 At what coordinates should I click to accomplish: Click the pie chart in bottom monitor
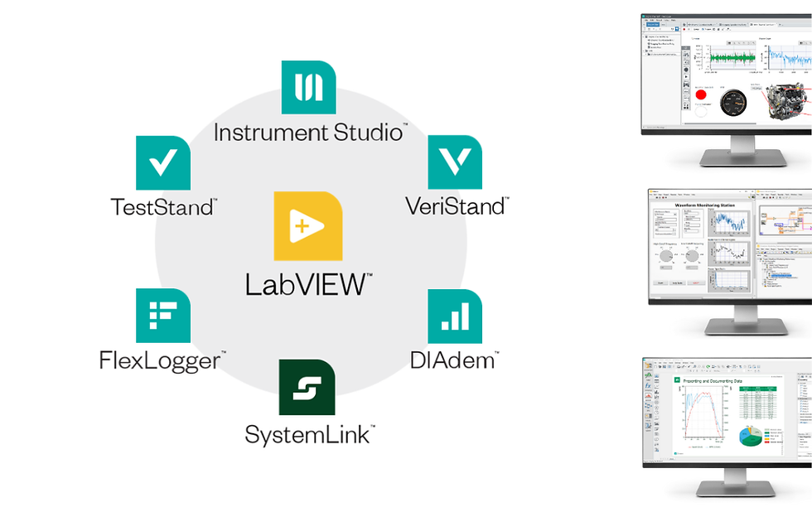coord(751,436)
